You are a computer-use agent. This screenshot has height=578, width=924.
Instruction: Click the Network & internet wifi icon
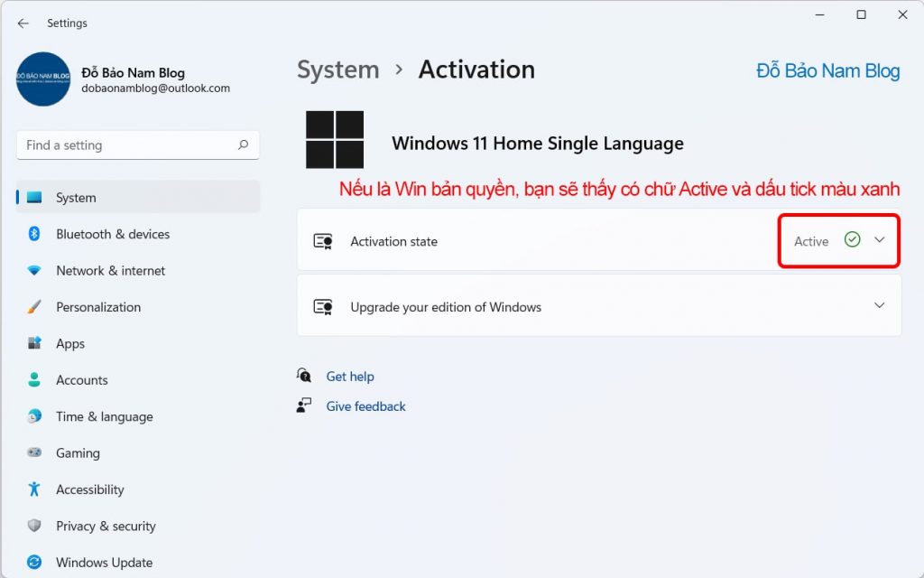pos(34,271)
